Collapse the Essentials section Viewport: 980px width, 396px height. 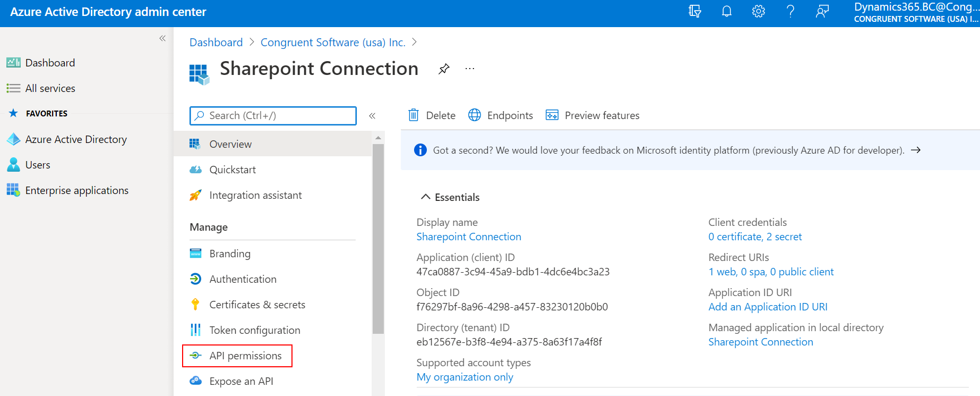[x=425, y=197]
